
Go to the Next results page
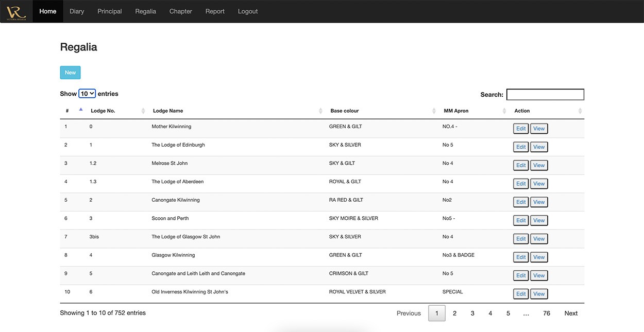point(571,313)
